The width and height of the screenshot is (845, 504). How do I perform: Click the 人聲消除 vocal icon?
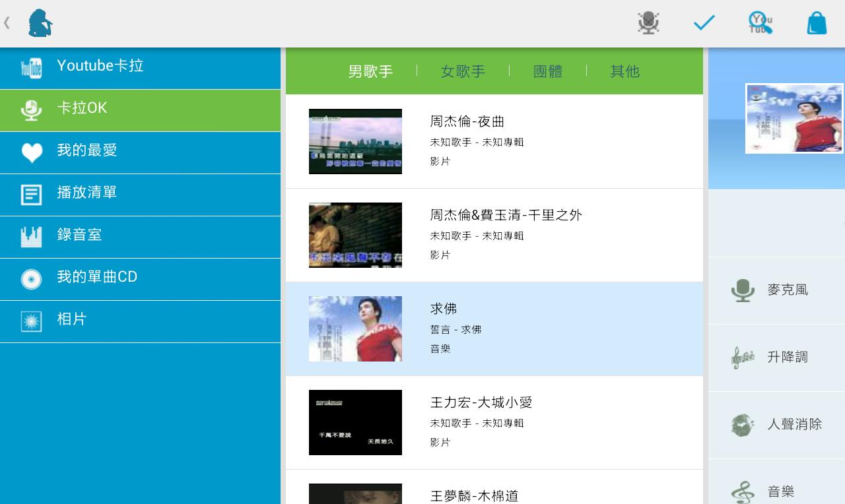pos(743,425)
